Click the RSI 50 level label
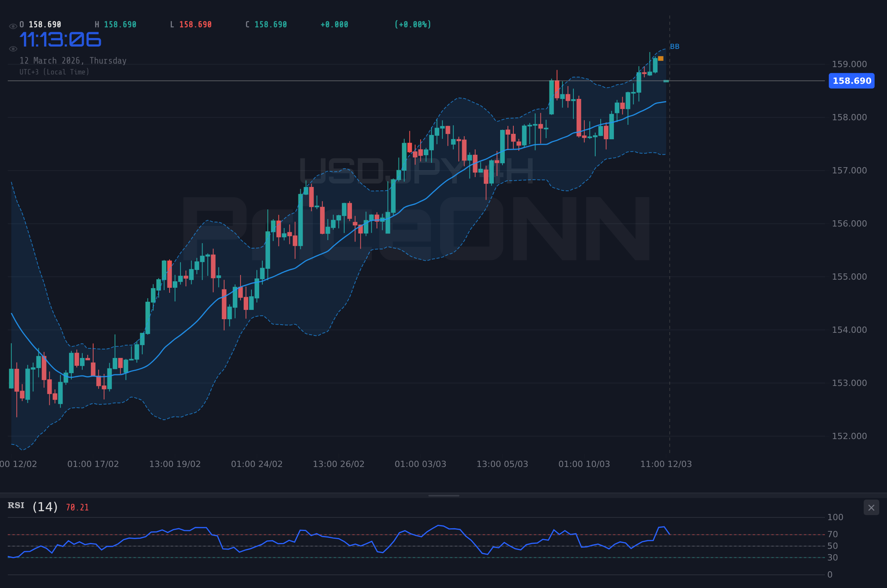The image size is (887, 588). [x=833, y=546]
